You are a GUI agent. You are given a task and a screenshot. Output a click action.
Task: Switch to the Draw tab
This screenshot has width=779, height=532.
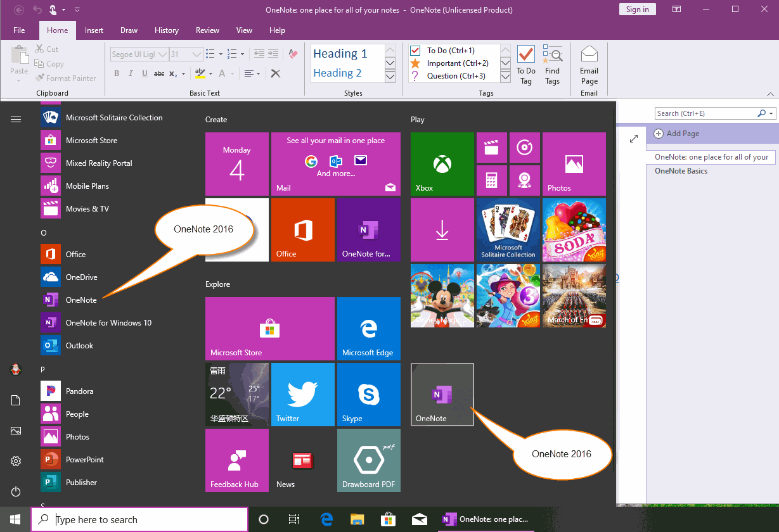(129, 30)
